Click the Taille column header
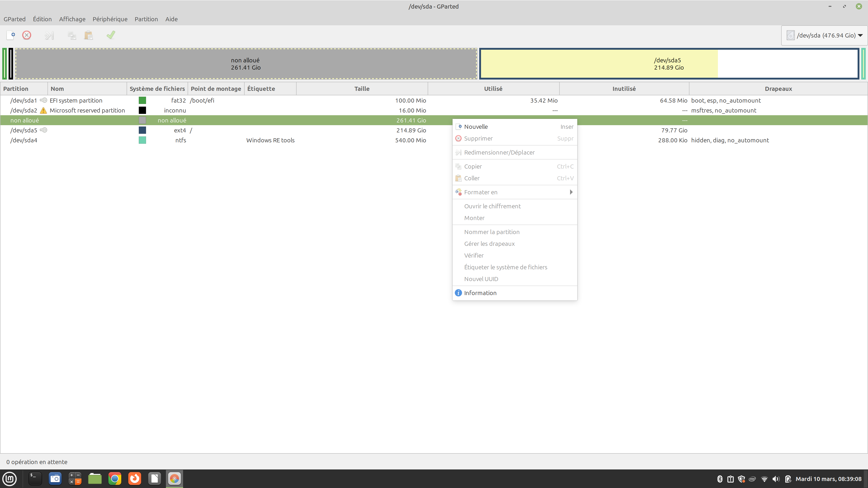This screenshot has height=488, width=868. [362, 89]
